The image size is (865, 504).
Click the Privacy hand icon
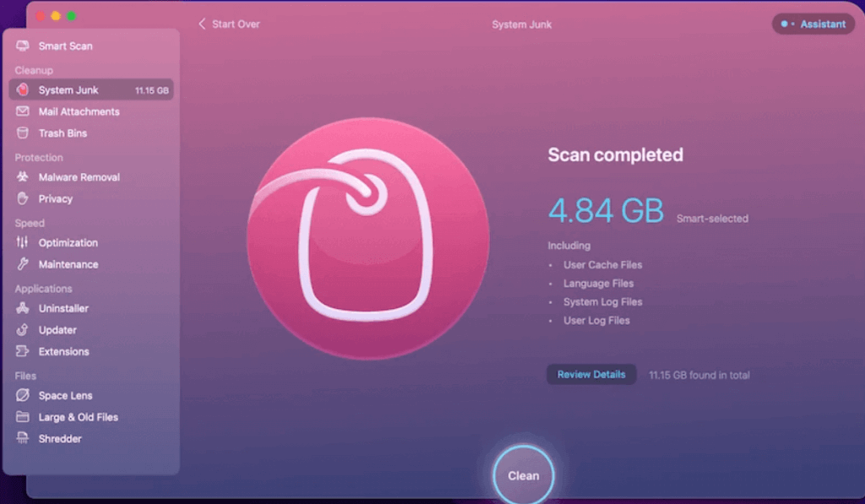23,198
